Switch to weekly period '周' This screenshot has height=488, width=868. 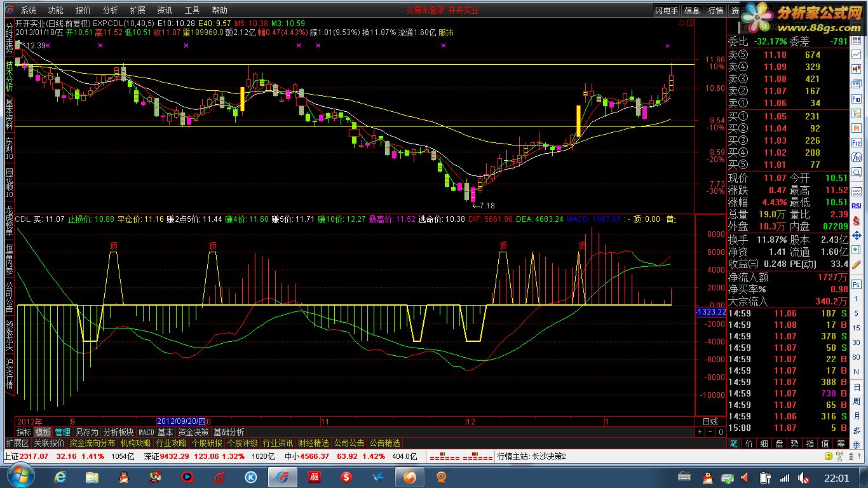(x=857, y=401)
